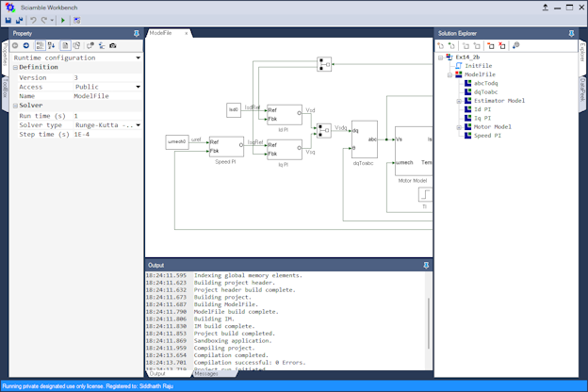Select dqToabc in Solution Explorer tree
588x392 pixels.
[x=485, y=92]
